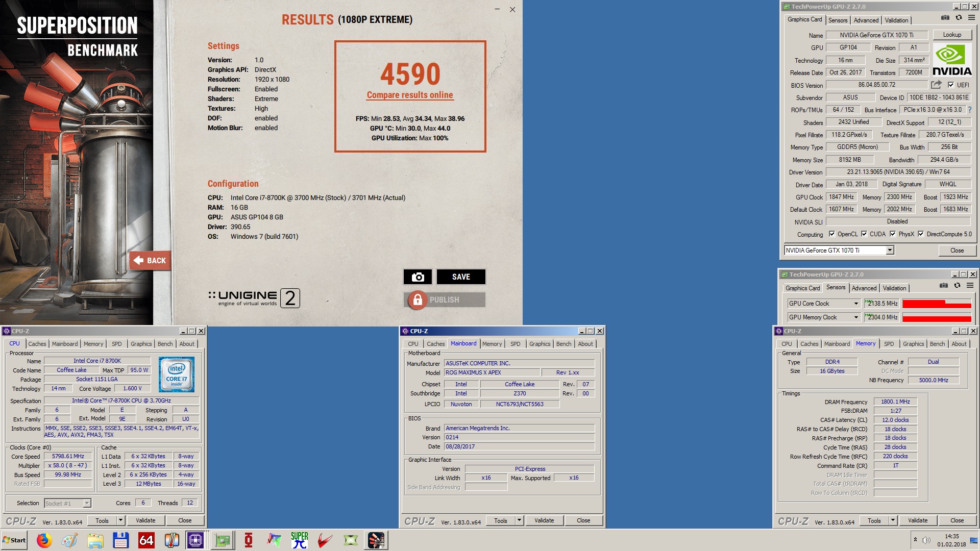Click camera icon in GPU-Z Sensors window
This screenshot has height=551, width=980.
coord(944,286)
